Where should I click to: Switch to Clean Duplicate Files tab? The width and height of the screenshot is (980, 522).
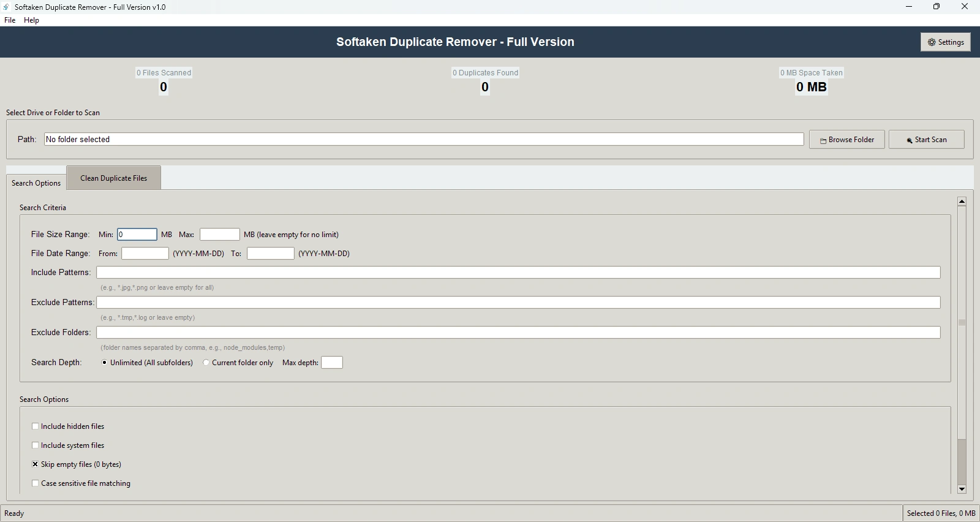[x=113, y=178]
